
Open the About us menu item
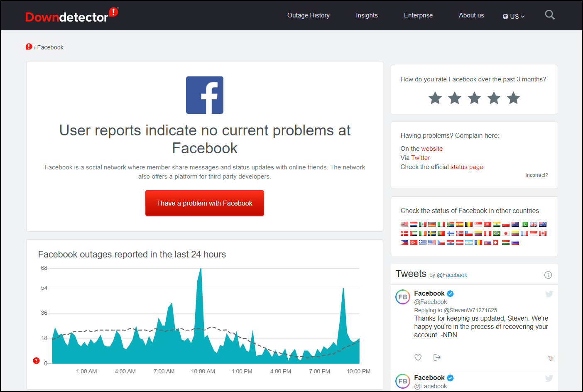(x=471, y=15)
